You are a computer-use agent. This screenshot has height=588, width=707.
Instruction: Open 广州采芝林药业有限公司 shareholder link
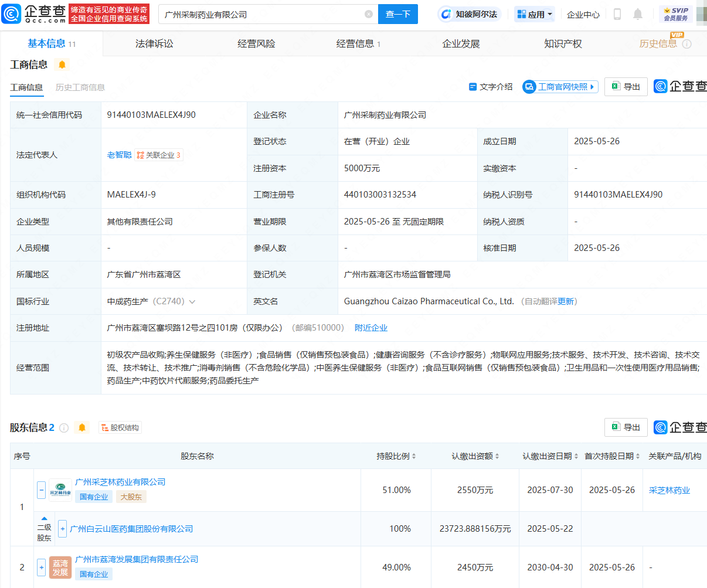(120, 482)
